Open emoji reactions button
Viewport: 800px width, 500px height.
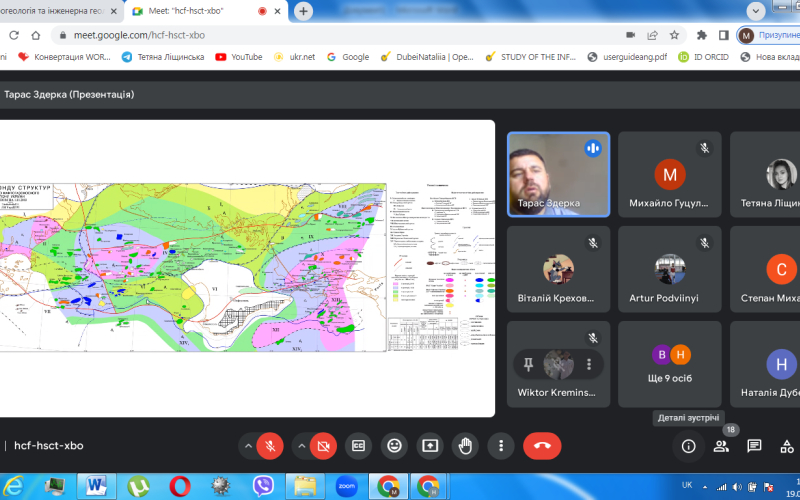point(394,446)
